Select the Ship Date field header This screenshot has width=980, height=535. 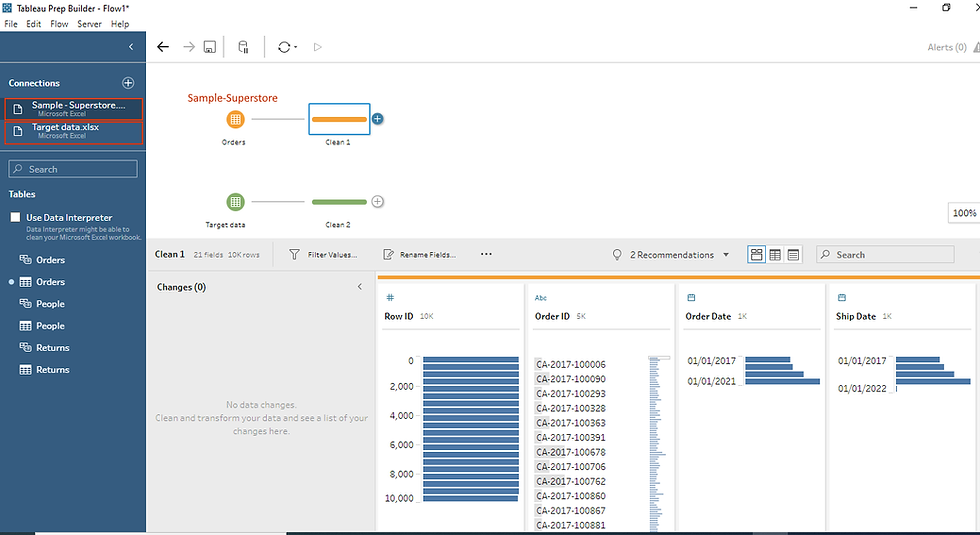coord(856,316)
